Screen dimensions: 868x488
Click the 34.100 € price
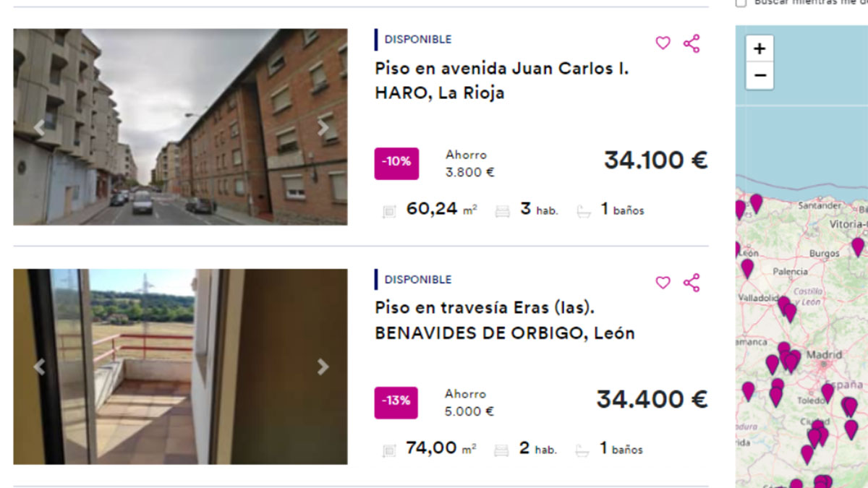coord(655,160)
